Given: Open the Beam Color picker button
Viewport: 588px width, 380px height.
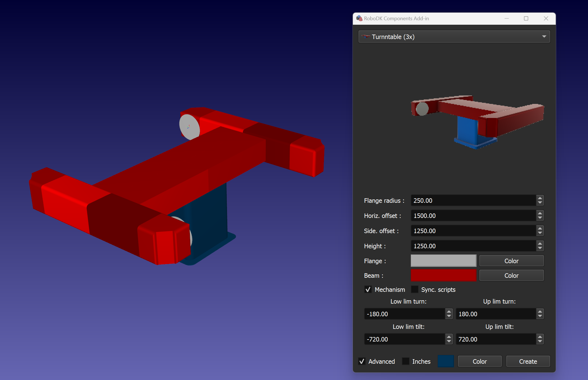Looking at the screenshot, I should click(x=511, y=275).
